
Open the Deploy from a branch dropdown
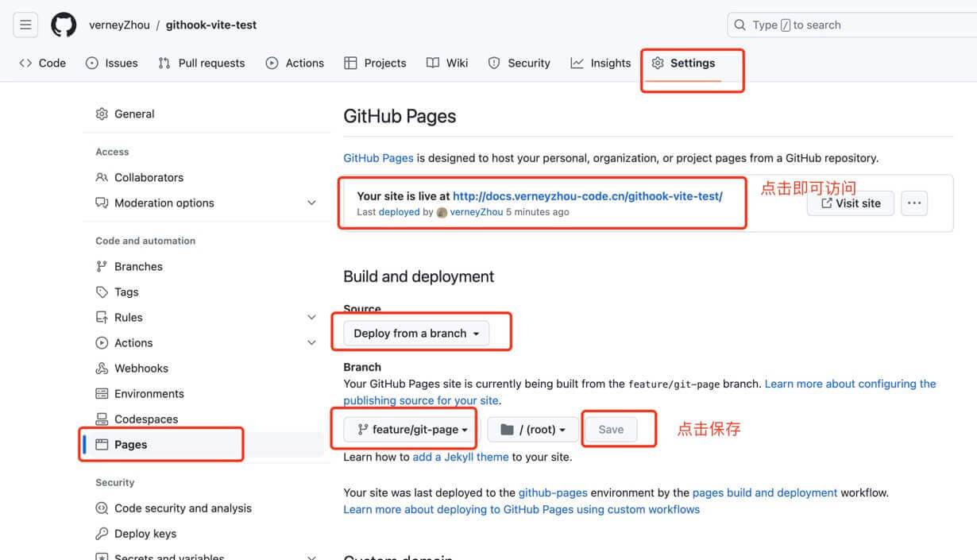(416, 334)
